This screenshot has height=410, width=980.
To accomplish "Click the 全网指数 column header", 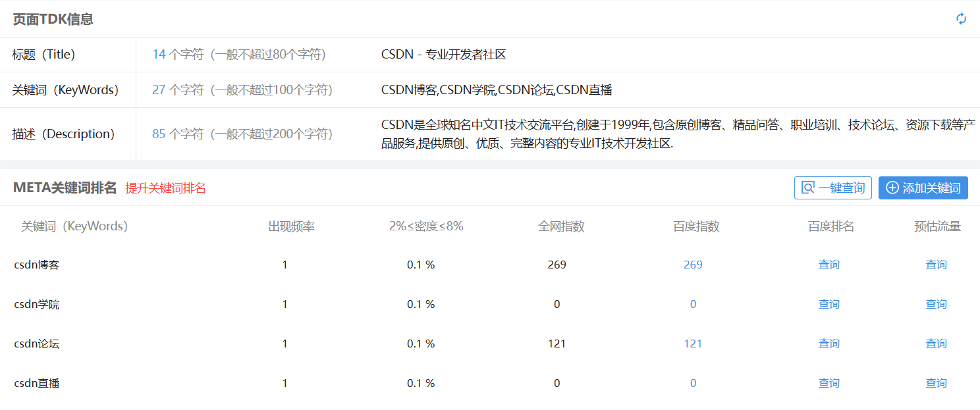I will point(561,226).
